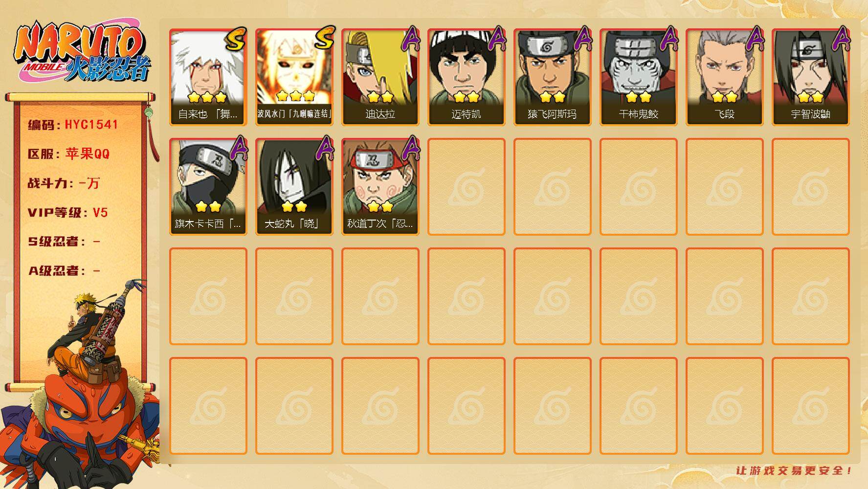
Task: Click the 让游戏交易更安全 slogan text
Action: click(x=794, y=470)
